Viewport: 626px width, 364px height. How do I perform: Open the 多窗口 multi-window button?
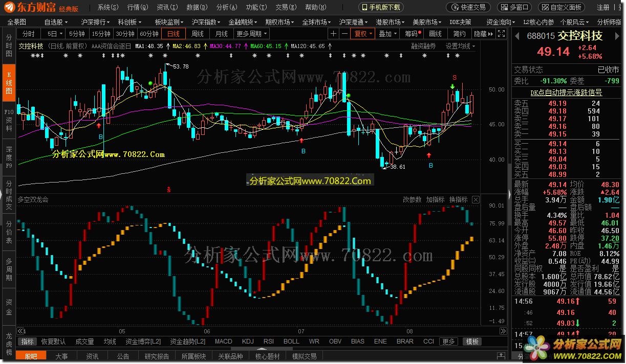[x=513, y=7]
